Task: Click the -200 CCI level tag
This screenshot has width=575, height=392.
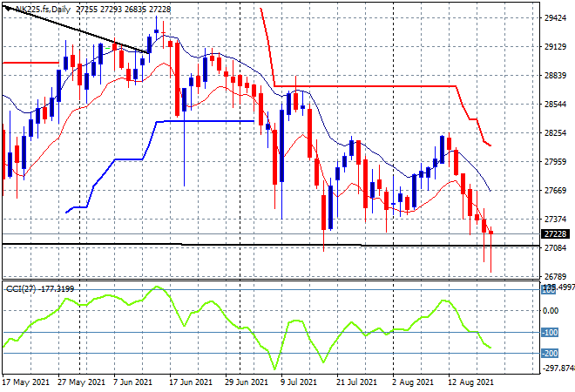Action: tap(550, 354)
